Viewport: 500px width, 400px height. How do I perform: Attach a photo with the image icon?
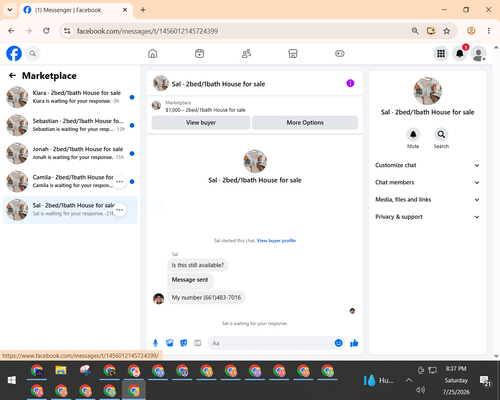170,343
